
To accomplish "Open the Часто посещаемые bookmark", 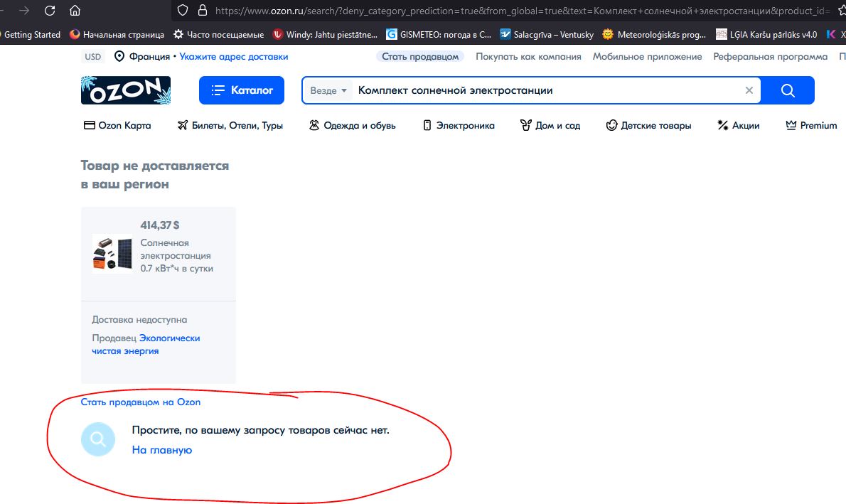I will tap(218, 35).
